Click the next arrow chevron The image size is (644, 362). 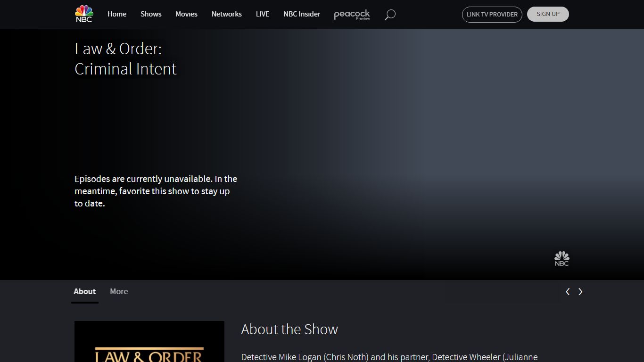[x=580, y=292]
